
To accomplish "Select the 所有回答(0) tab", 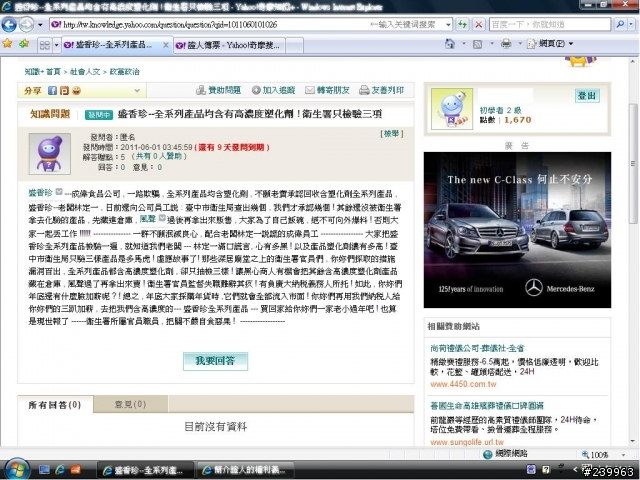I will click(x=55, y=404).
